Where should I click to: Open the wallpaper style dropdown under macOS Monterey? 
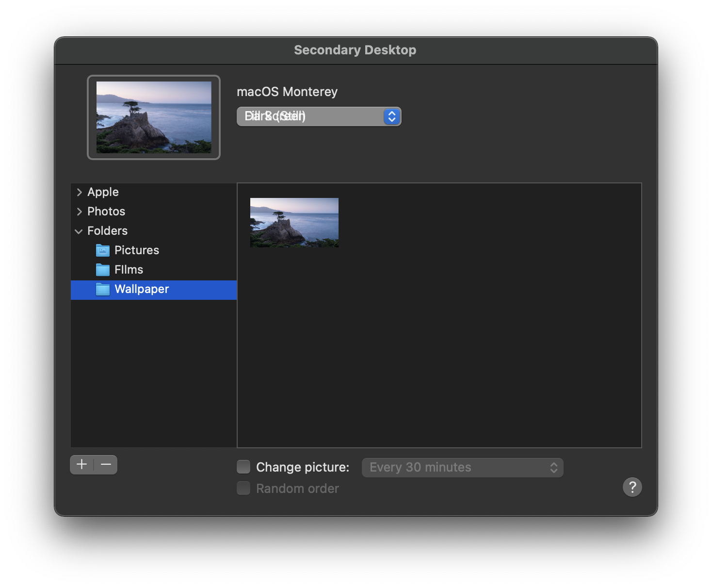pyautogui.click(x=319, y=116)
